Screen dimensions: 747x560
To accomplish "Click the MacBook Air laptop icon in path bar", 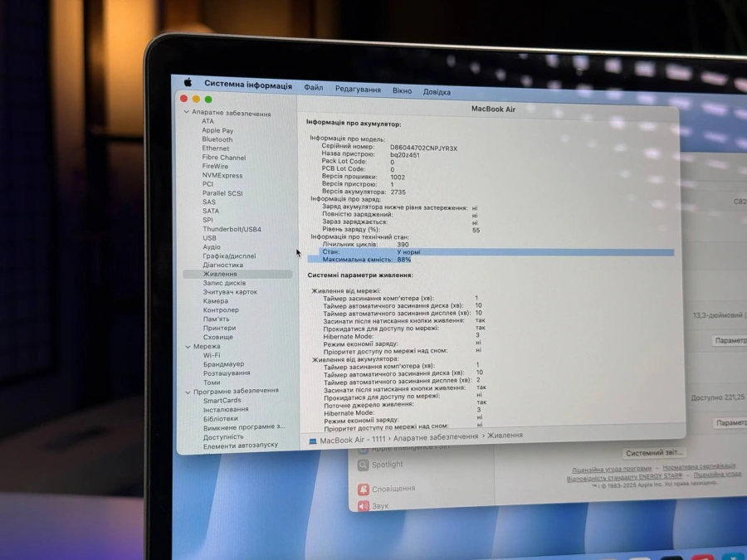I will (313, 441).
